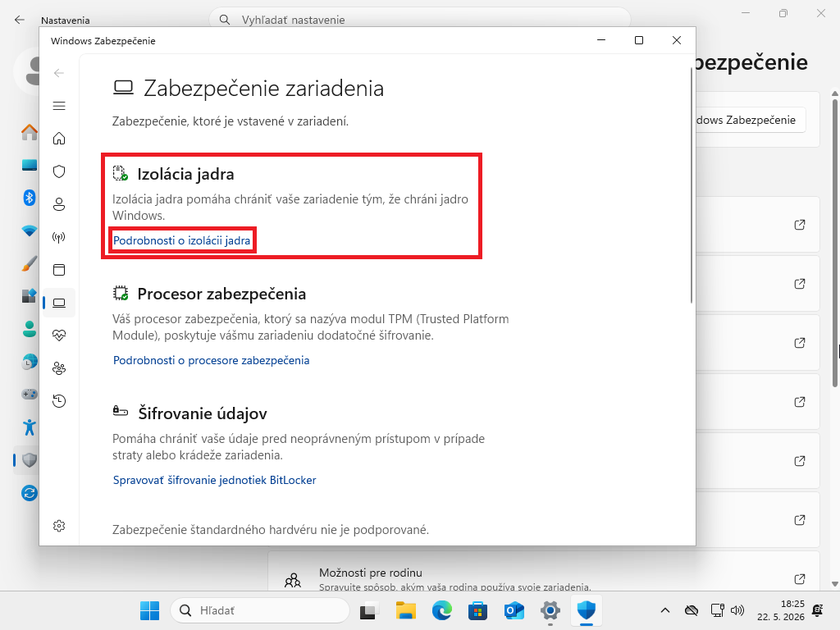The height and width of the screenshot is (630, 840).
Task: Open Privacy & security shield in Nastavenia sidebar
Action: point(29,459)
